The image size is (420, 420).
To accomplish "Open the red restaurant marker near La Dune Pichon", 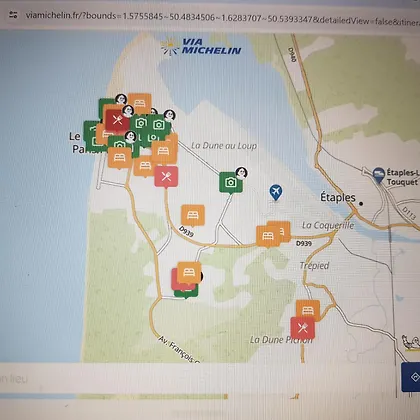I will pos(303,329).
